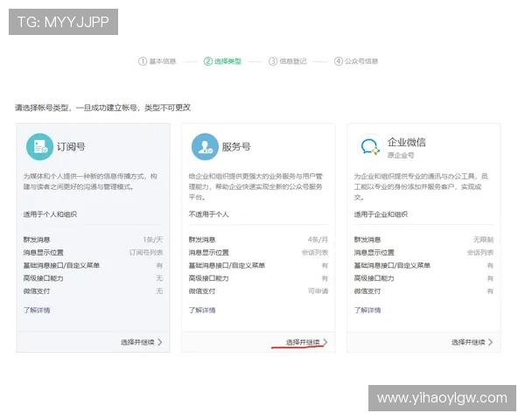Click the 企业微信 card title
Viewport: 525px width, 420px height.
coord(407,143)
